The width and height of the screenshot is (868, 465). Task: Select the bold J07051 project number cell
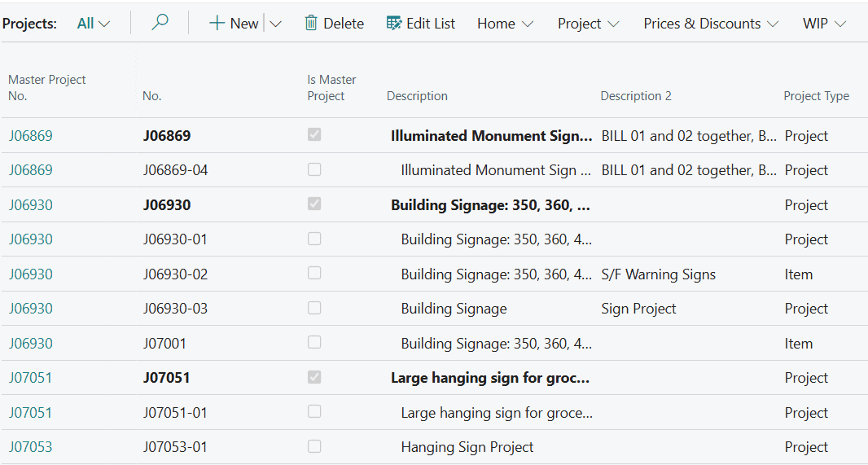coord(167,378)
